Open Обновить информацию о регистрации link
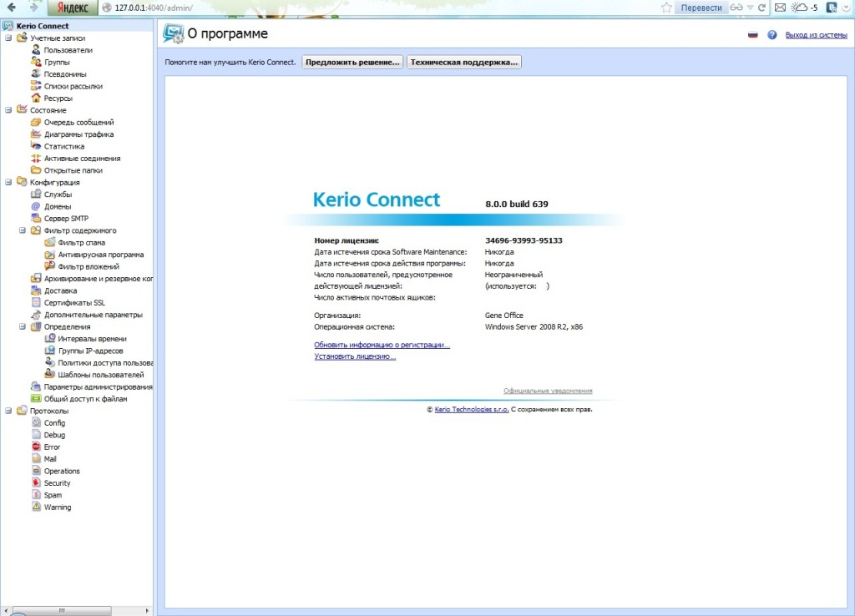Viewport: 855px width, 616px height. click(x=382, y=345)
